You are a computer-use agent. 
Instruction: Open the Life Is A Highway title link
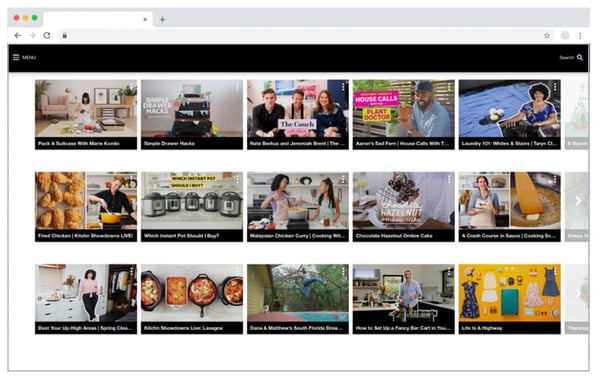tap(482, 328)
